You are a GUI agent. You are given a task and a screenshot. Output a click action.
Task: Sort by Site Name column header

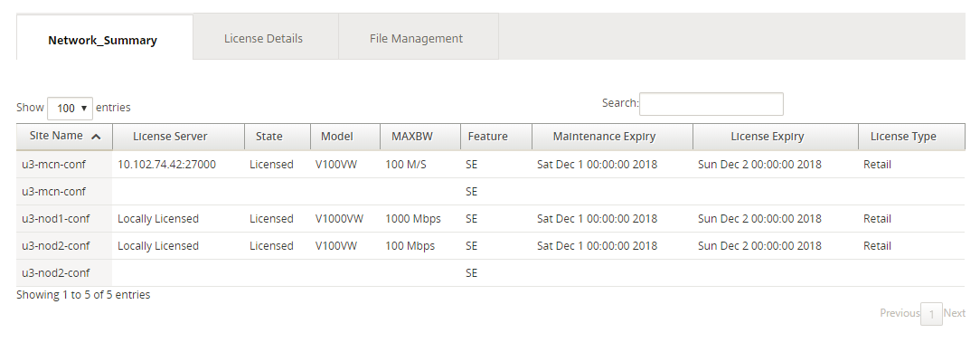coord(64,137)
